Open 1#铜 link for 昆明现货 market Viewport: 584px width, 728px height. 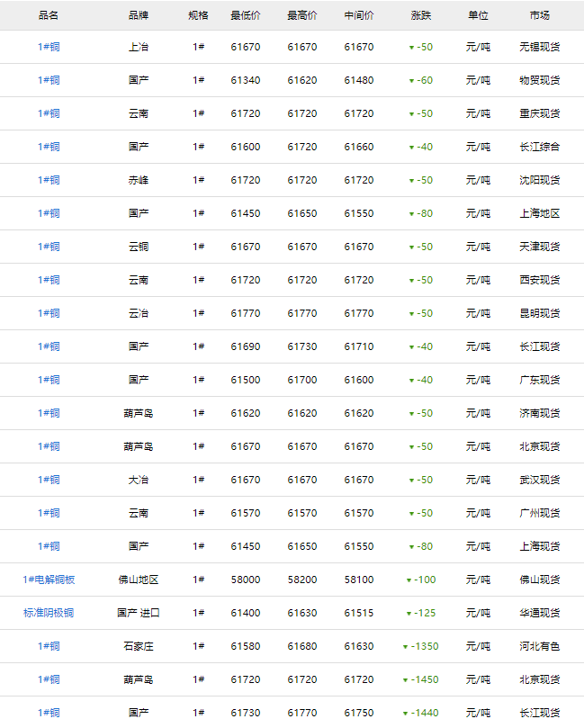[49, 313]
